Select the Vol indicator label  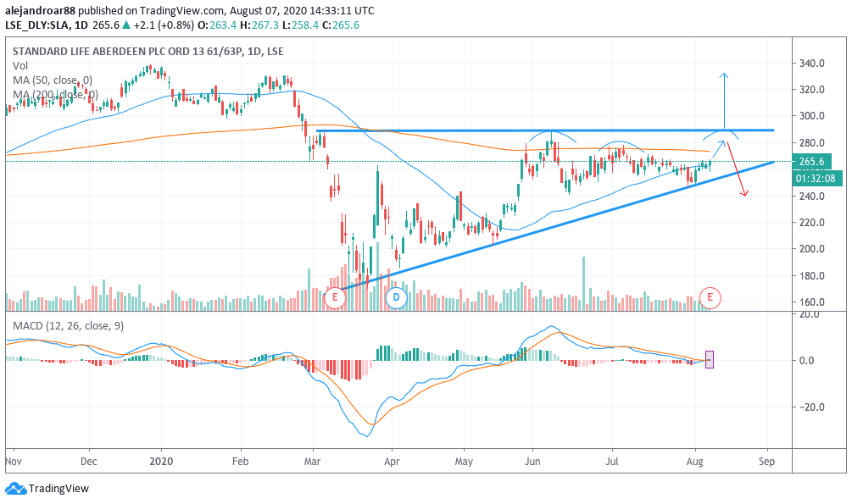click(20, 66)
